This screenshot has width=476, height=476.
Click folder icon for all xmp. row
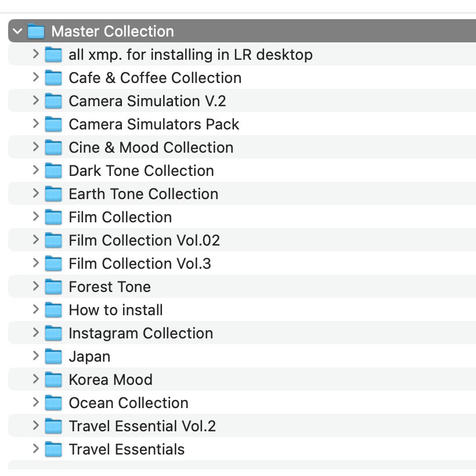(53, 55)
